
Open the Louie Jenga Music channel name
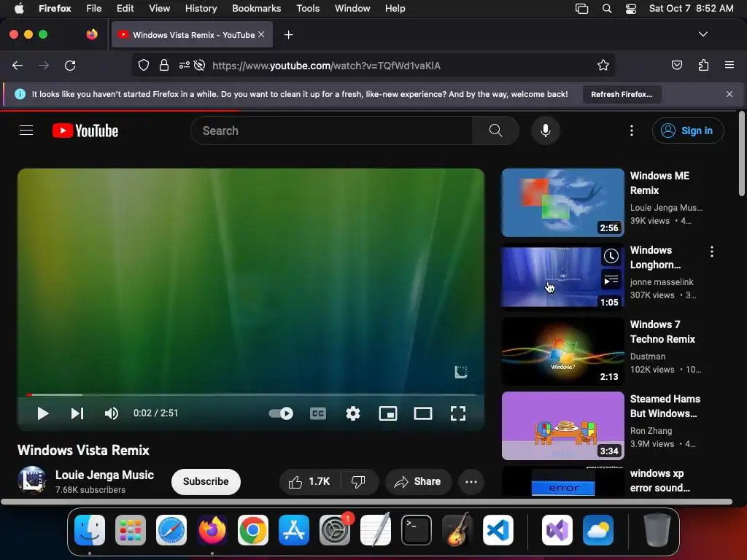pos(104,475)
